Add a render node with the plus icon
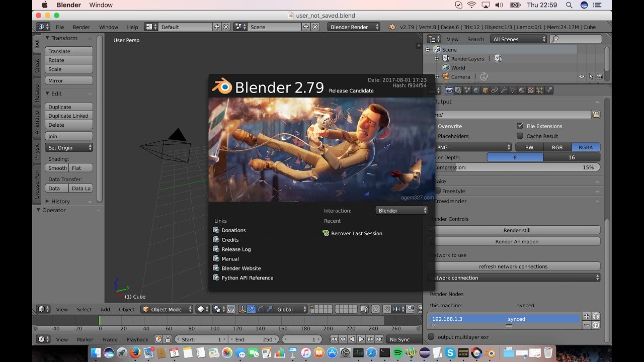The width and height of the screenshot is (644, 362). [586, 316]
